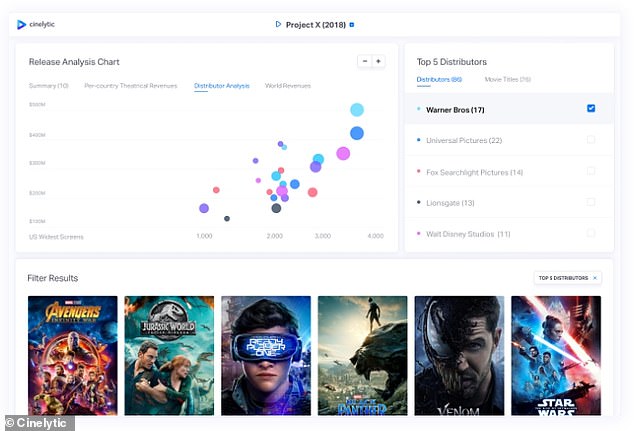Image resolution: width=634 pixels, height=431 pixels.
Task: Remove the Top 5 Distributors filter tag
Action: tap(595, 277)
